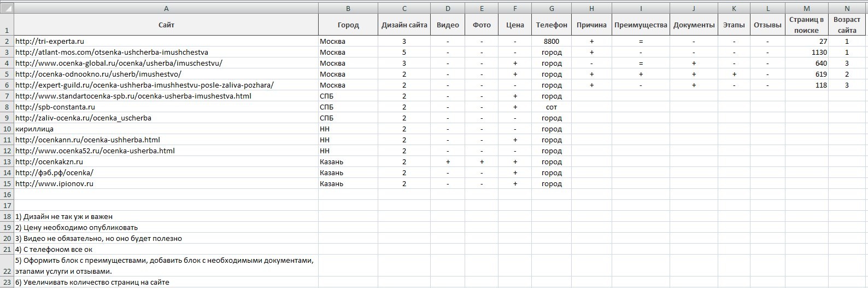The image size is (868, 288).
Task: Click the spb-constanta.ru link cell
Action: (166, 107)
